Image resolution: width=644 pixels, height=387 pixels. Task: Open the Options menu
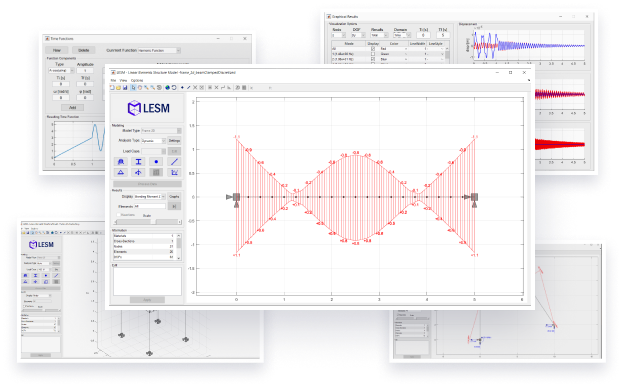coord(137,81)
